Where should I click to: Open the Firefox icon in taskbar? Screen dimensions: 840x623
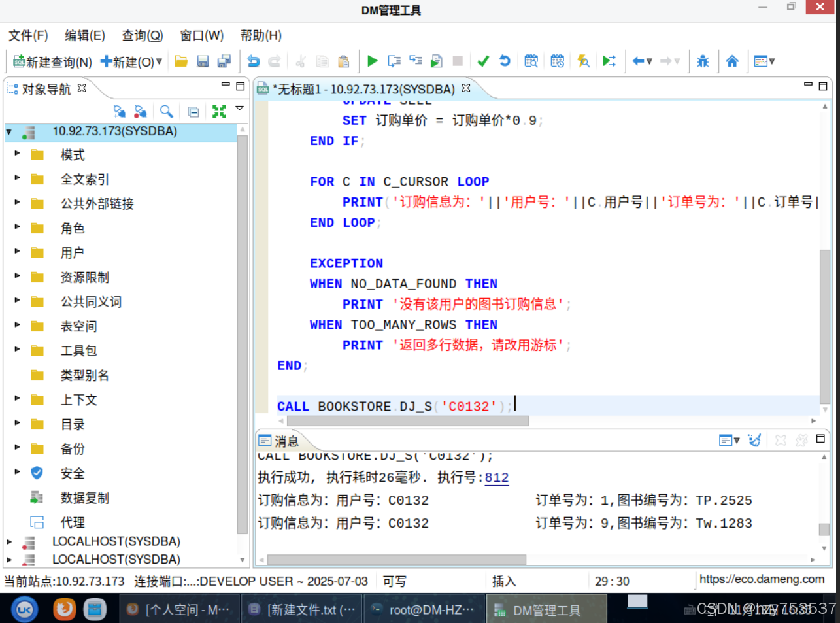64,609
